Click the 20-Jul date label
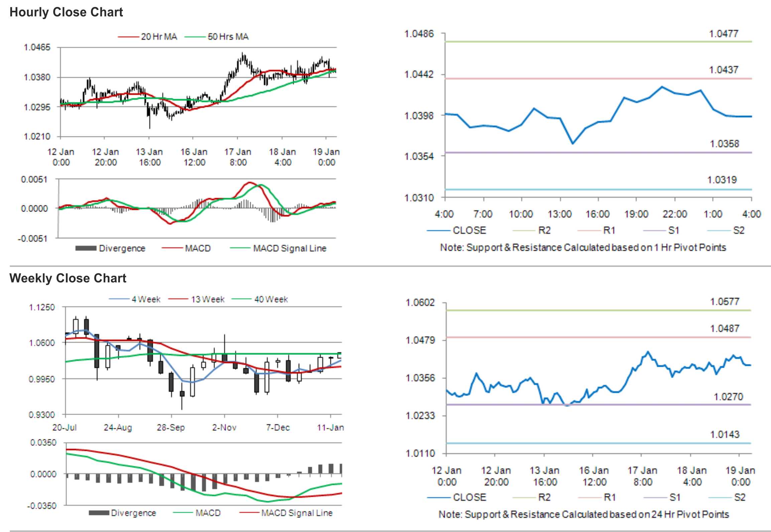Image resolution: width=771 pixels, height=532 pixels. [x=65, y=428]
